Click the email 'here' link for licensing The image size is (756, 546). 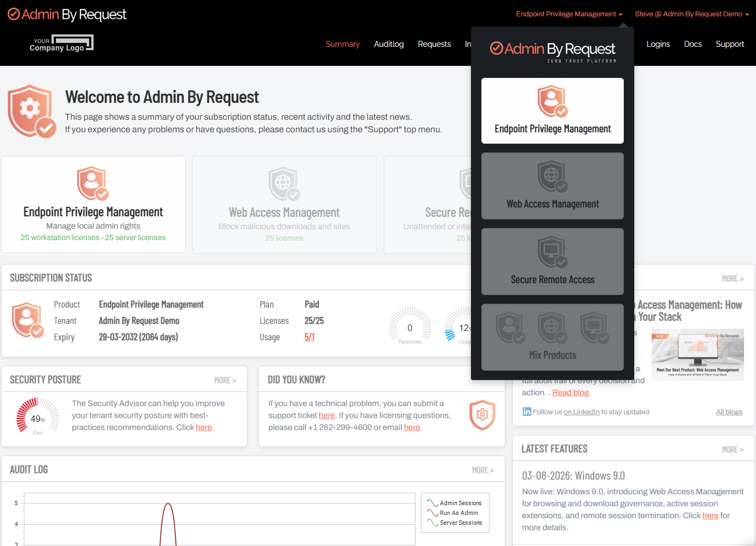click(412, 427)
